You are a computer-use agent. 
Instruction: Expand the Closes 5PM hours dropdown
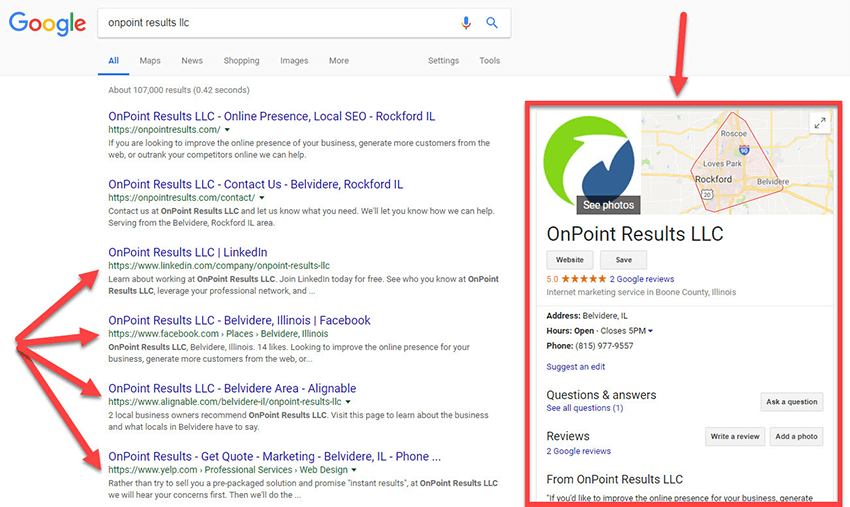click(x=651, y=331)
